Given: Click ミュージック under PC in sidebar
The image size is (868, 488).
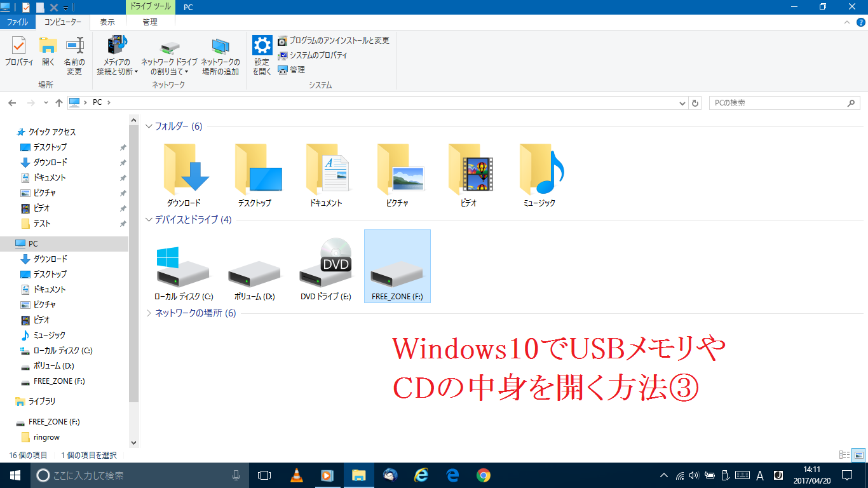Looking at the screenshot, I should coord(50,335).
